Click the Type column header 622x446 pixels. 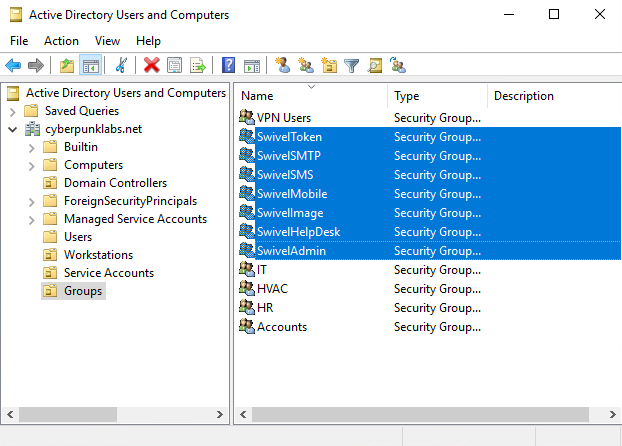pyautogui.click(x=436, y=96)
